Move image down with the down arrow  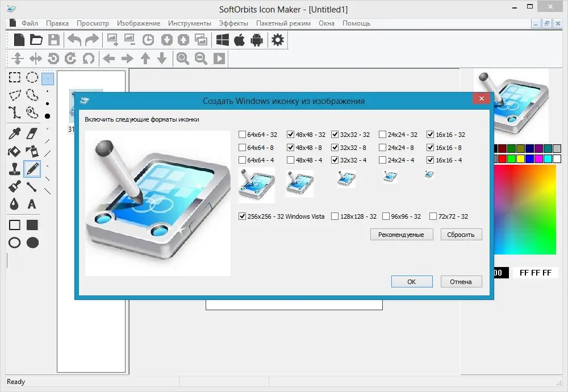pos(162,59)
